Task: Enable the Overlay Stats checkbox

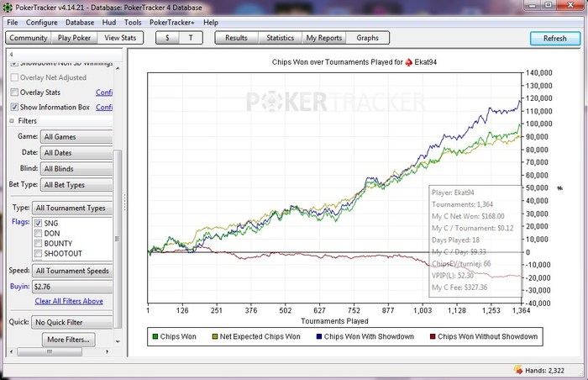Action: 14,92
